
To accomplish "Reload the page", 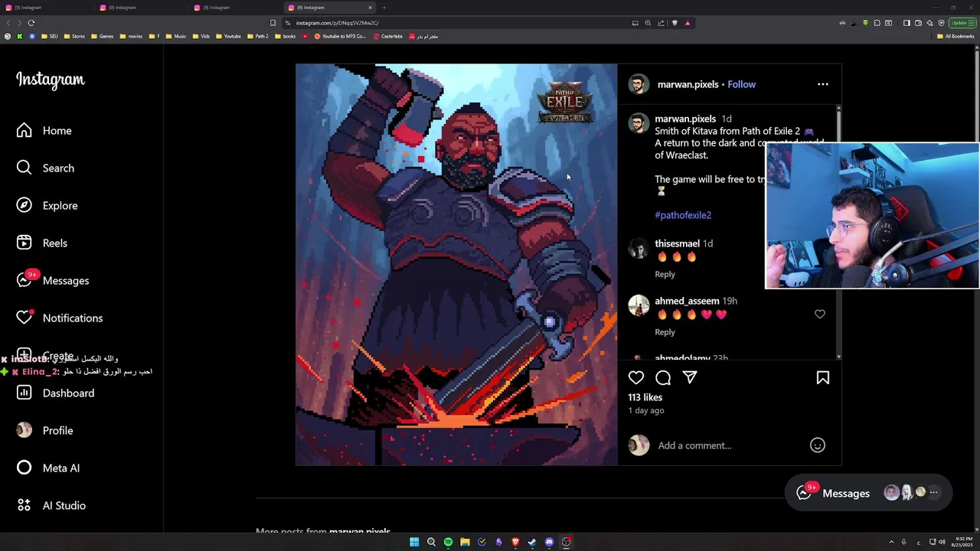I will coord(31,23).
